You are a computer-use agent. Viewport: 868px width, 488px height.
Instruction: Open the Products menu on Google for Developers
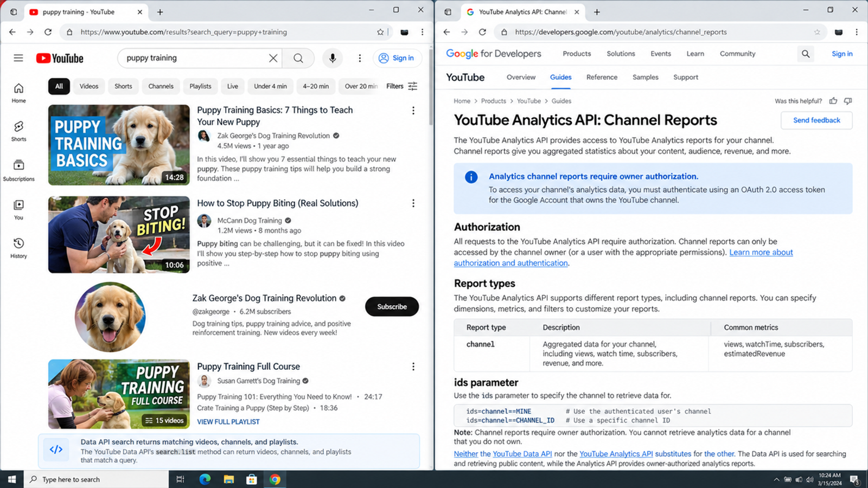[577, 54]
